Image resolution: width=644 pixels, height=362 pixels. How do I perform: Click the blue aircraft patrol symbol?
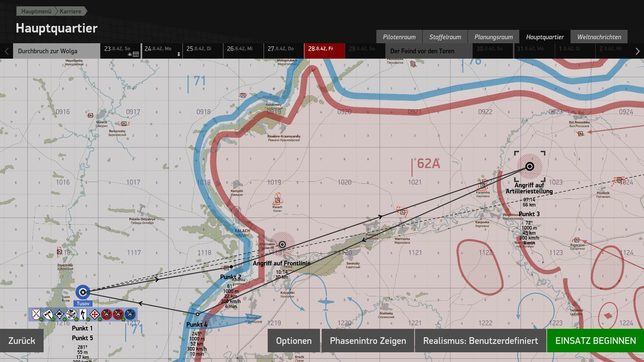[326, 302]
